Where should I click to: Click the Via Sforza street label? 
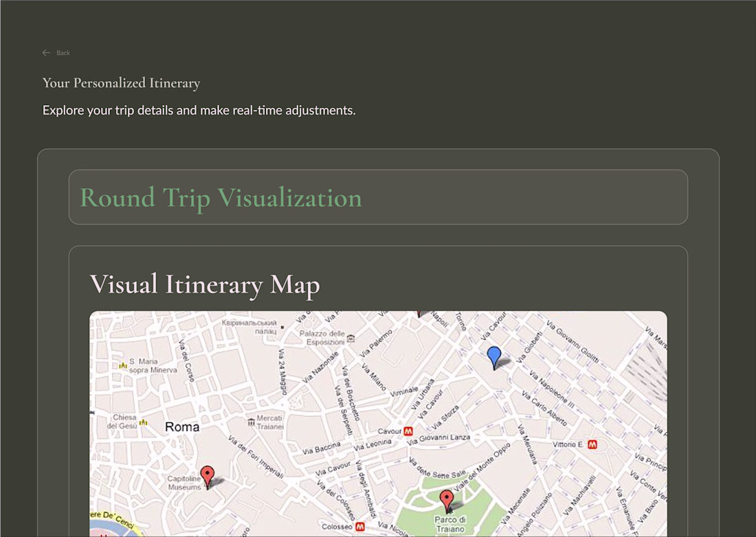pos(445,418)
